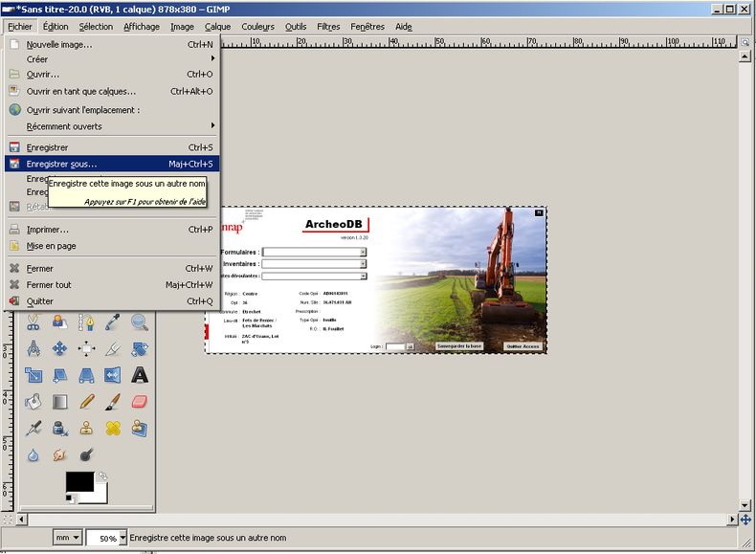Select the Scissors selection tool
The width and height of the screenshot is (756, 554).
click(x=33, y=322)
